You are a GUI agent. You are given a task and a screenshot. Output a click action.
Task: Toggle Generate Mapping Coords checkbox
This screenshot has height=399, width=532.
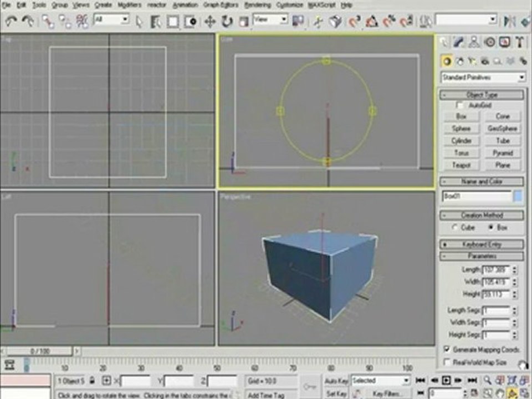pos(447,349)
